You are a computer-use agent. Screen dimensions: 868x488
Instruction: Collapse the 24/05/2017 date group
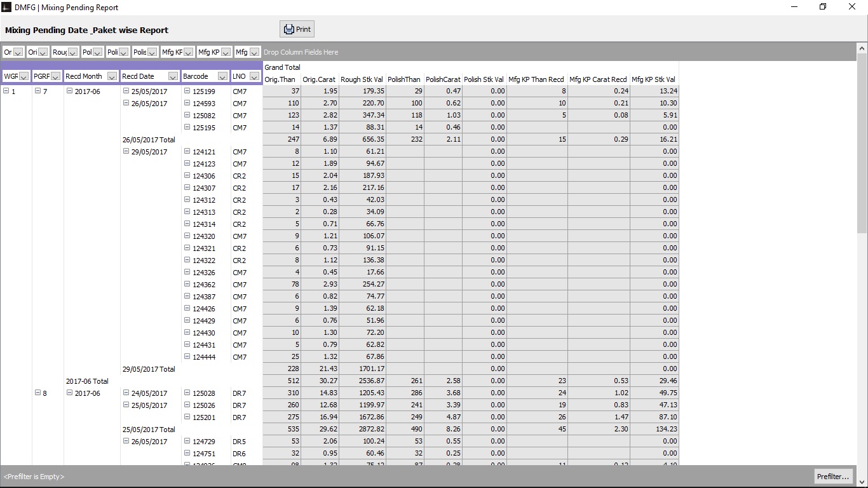pyautogui.click(x=126, y=393)
